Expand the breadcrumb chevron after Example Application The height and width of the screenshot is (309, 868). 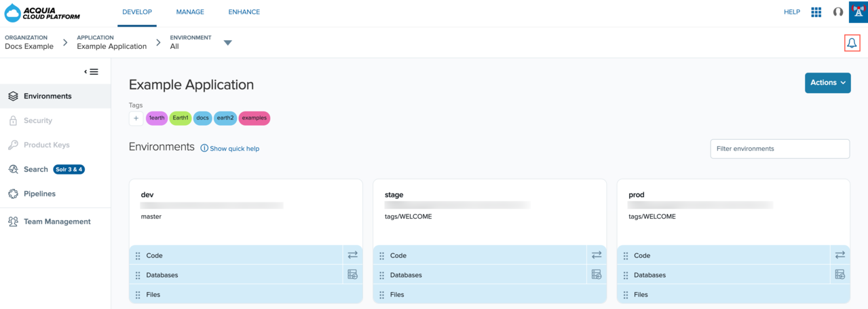pyautogui.click(x=158, y=43)
